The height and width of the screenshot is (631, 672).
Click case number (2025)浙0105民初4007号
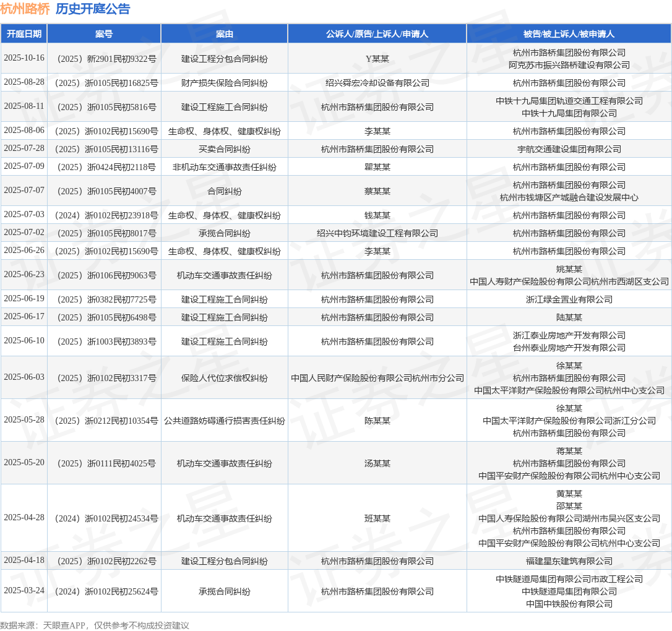coord(104,191)
